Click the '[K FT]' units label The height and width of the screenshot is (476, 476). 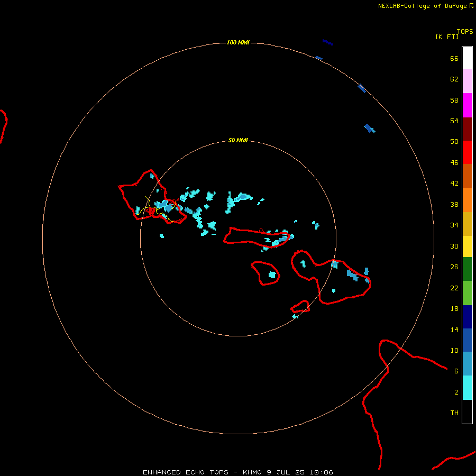coord(447,36)
